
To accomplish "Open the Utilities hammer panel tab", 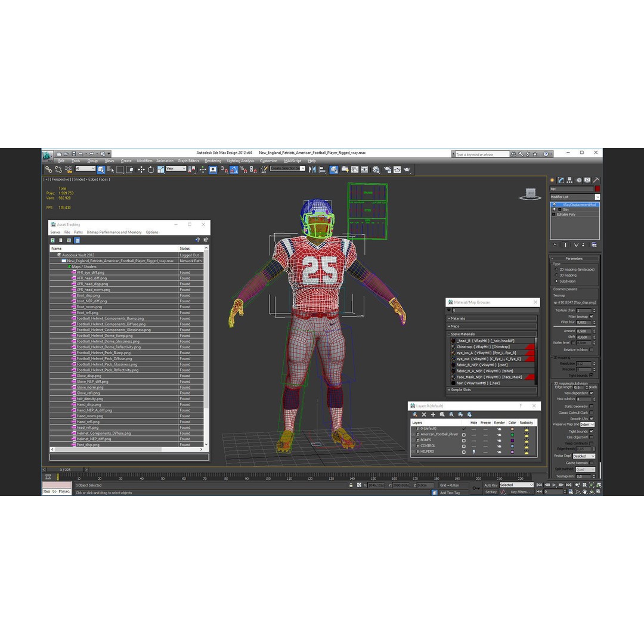I will [x=596, y=180].
